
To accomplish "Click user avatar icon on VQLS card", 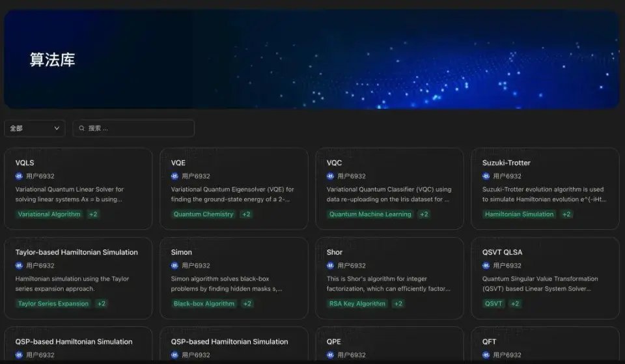I will click(19, 176).
